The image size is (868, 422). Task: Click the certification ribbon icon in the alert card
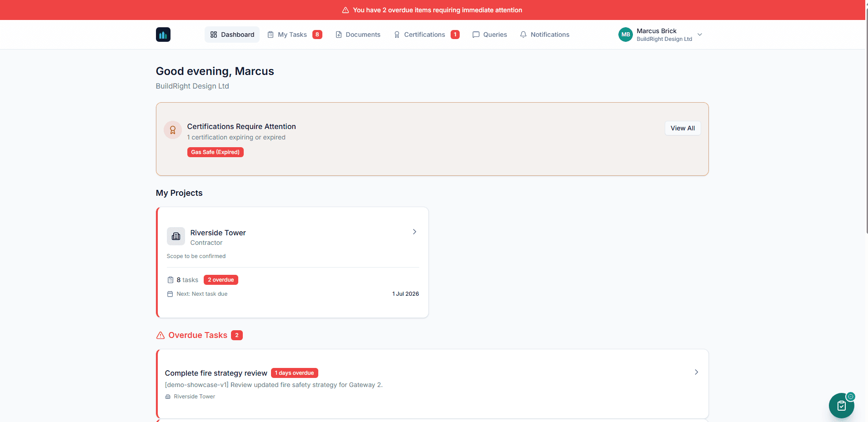click(173, 130)
